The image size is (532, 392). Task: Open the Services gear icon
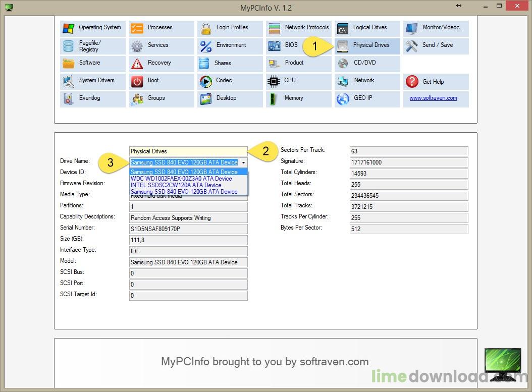coord(137,46)
